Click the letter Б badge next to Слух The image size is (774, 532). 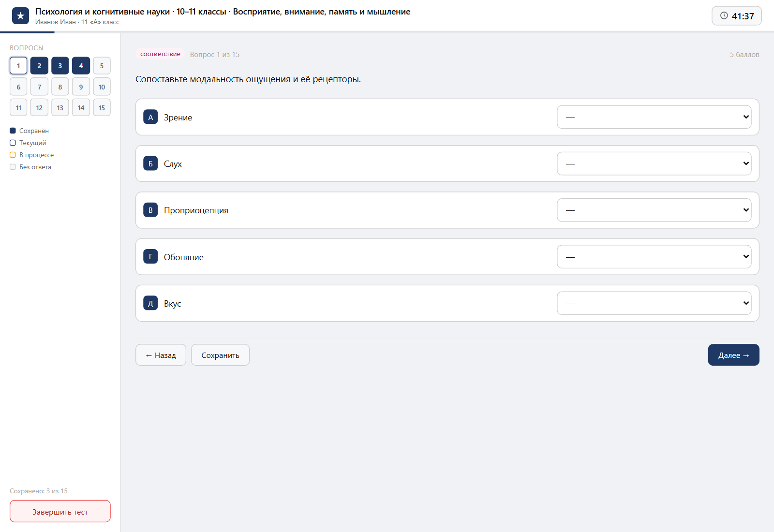coord(150,163)
